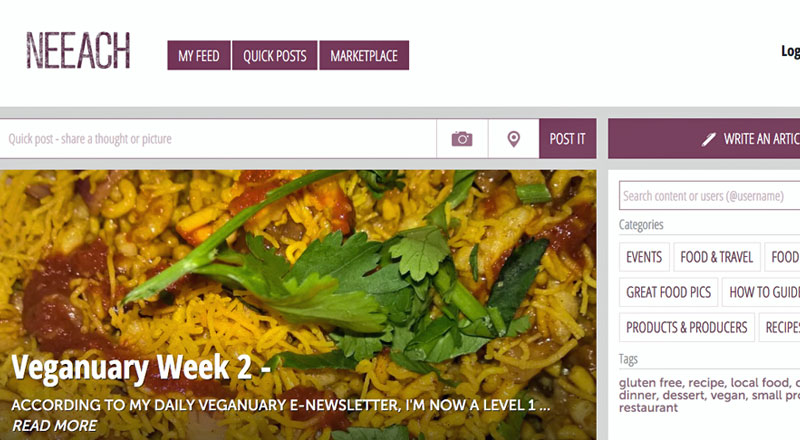Select the Great Food Pics category
Viewport: 800px width, 440px height.
[668, 292]
